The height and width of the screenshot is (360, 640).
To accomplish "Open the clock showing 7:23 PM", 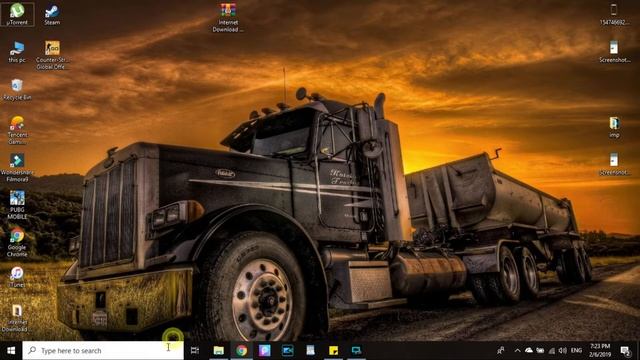I will click(600, 351).
